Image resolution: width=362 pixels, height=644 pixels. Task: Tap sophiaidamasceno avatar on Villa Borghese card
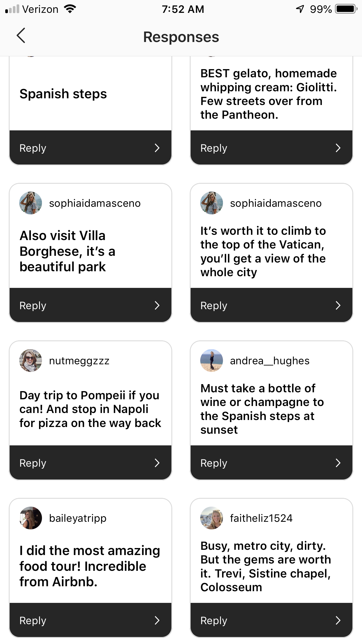[31, 203]
